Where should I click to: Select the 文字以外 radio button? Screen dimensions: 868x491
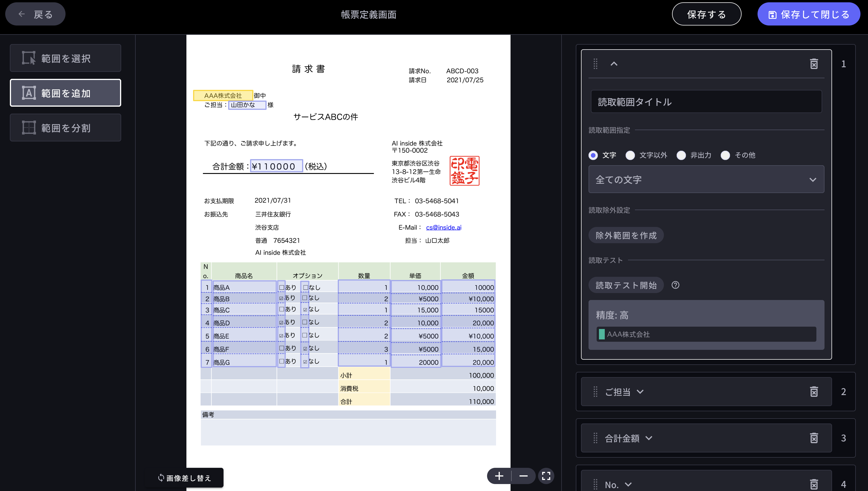(x=630, y=155)
